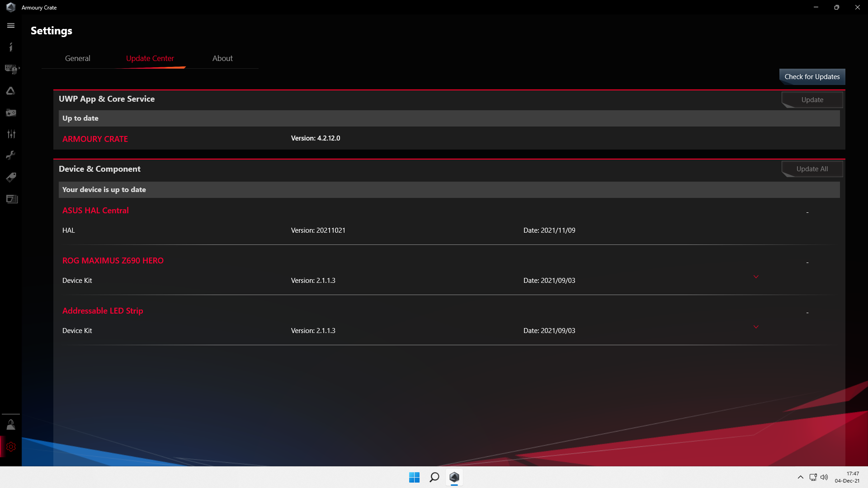Screen dimensions: 868x488
Task: Switch to the General tab
Action: click(77, 58)
